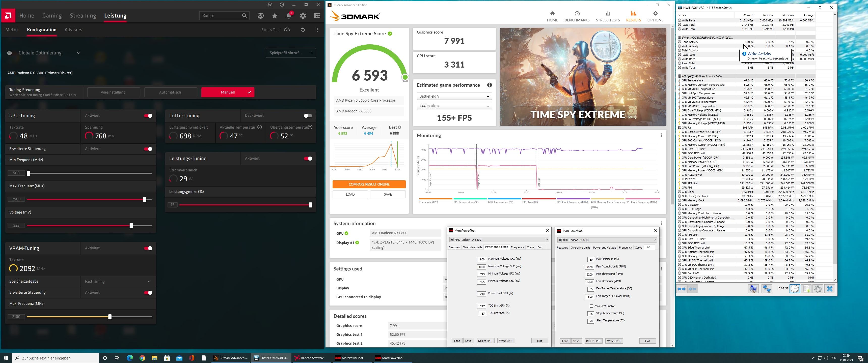868x363 pixels.
Task: Click LOAD button in 3DMark results
Action: 350,194
